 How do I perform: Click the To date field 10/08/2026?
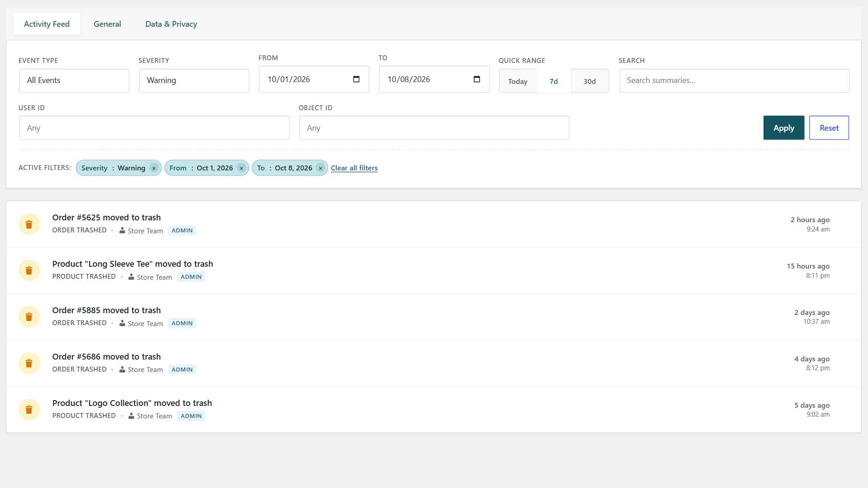click(x=434, y=79)
